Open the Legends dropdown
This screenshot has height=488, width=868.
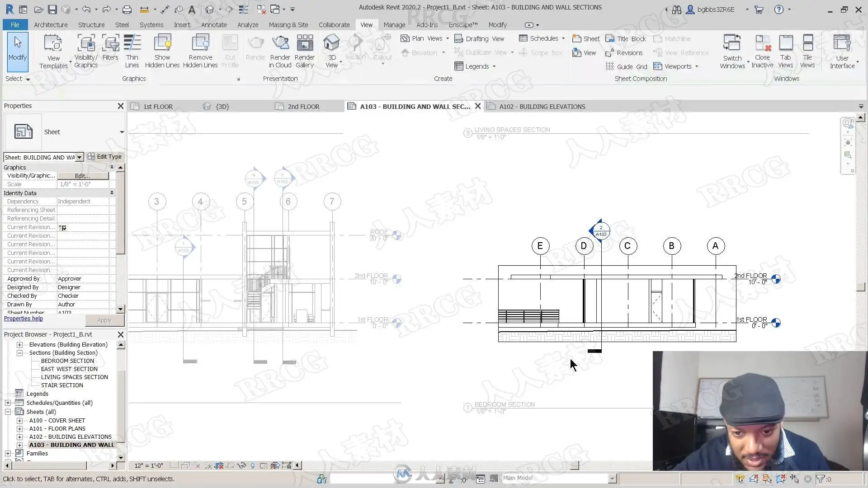tap(494, 66)
